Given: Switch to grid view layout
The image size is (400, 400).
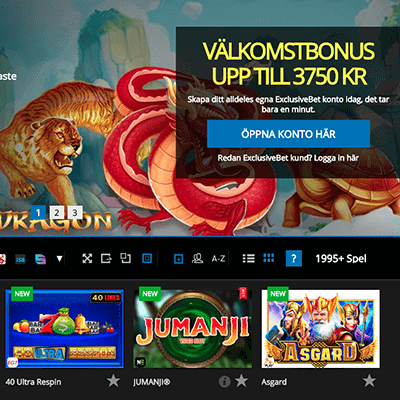Looking at the screenshot, I should [269, 258].
